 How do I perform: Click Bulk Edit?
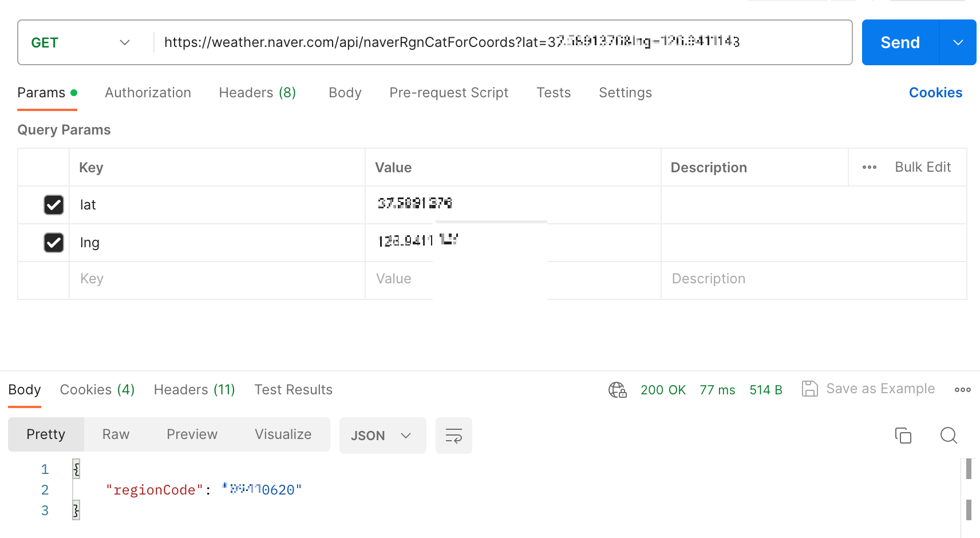coord(923,167)
